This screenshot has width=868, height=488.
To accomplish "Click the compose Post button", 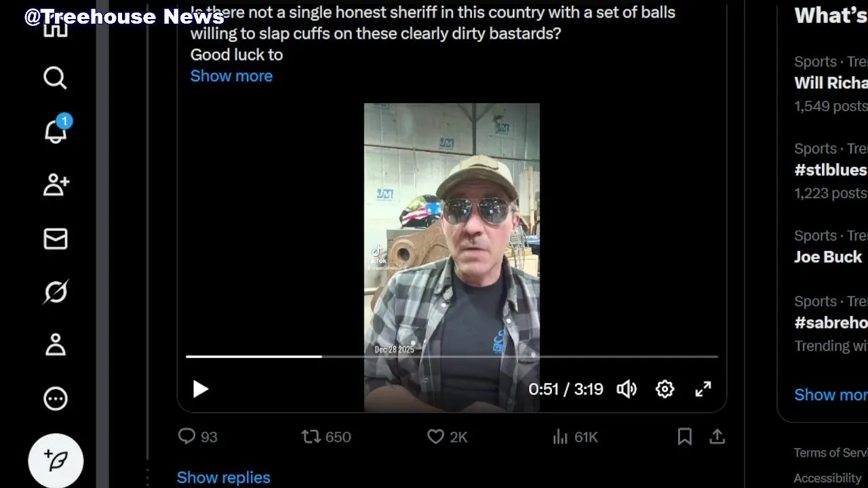I will (x=56, y=461).
